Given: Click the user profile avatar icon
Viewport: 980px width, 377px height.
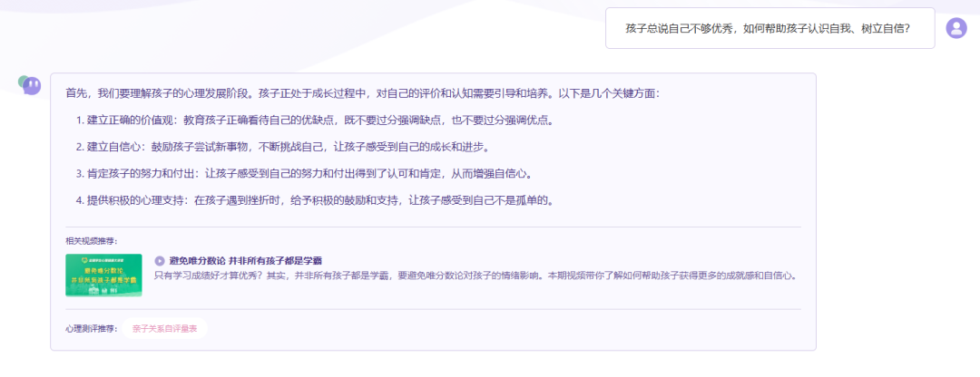Looking at the screenshot, I should click(x=956, y=28).
